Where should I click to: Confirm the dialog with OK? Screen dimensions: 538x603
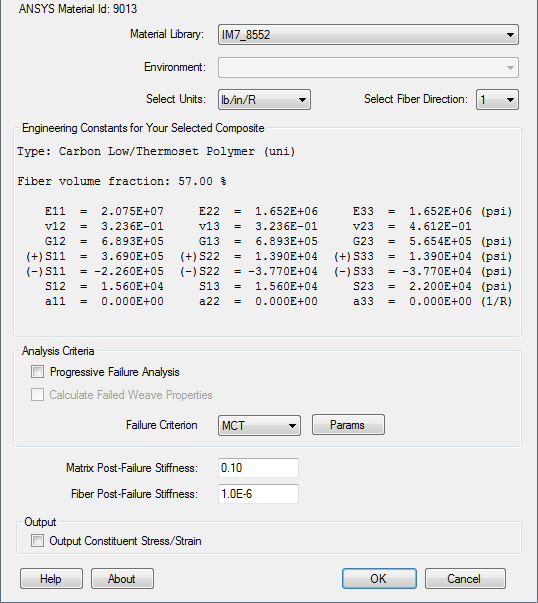(x=379, y=579)
